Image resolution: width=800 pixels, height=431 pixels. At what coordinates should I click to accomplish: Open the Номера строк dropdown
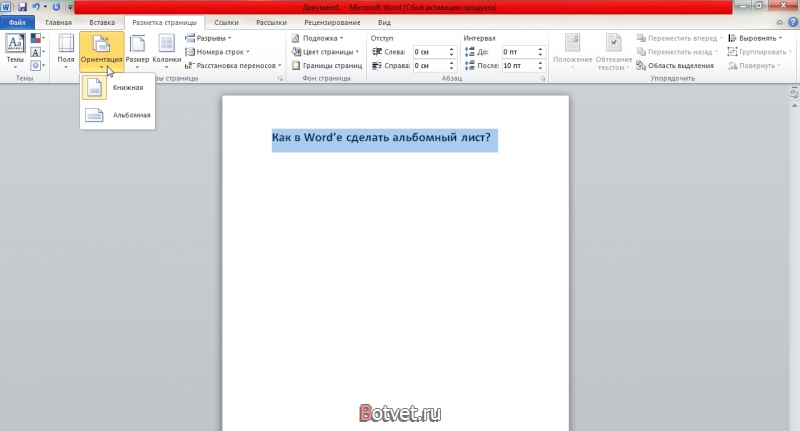217,52
